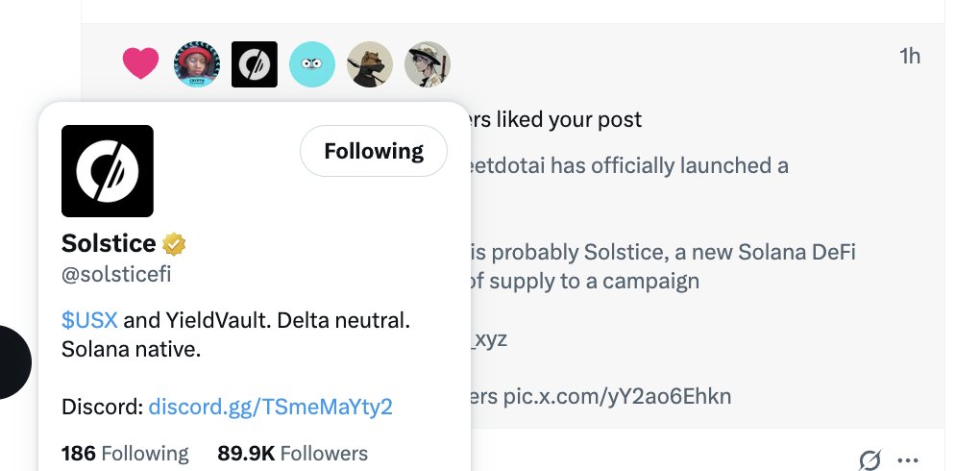
Task: Click the pink heart like icon
Action: 140,63
